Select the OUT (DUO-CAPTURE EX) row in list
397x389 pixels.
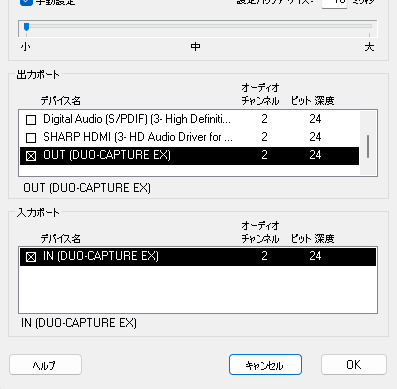click(189, 156)
